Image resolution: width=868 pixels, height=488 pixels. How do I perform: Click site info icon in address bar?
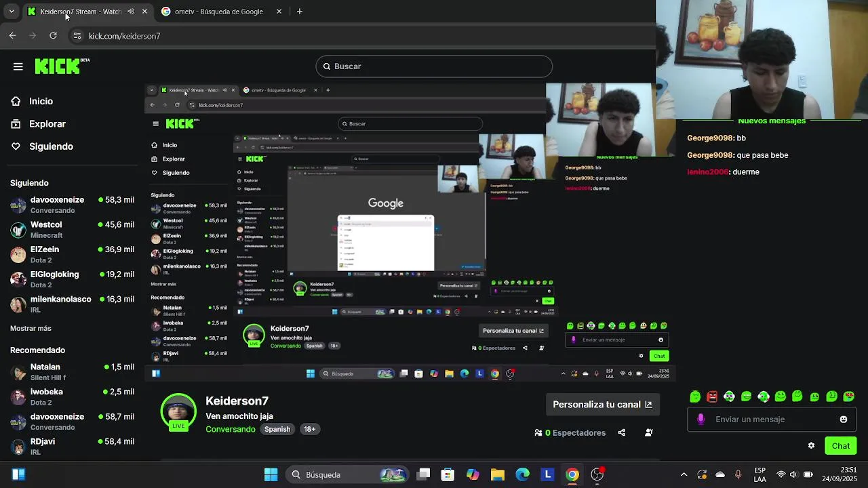(77, 36)
